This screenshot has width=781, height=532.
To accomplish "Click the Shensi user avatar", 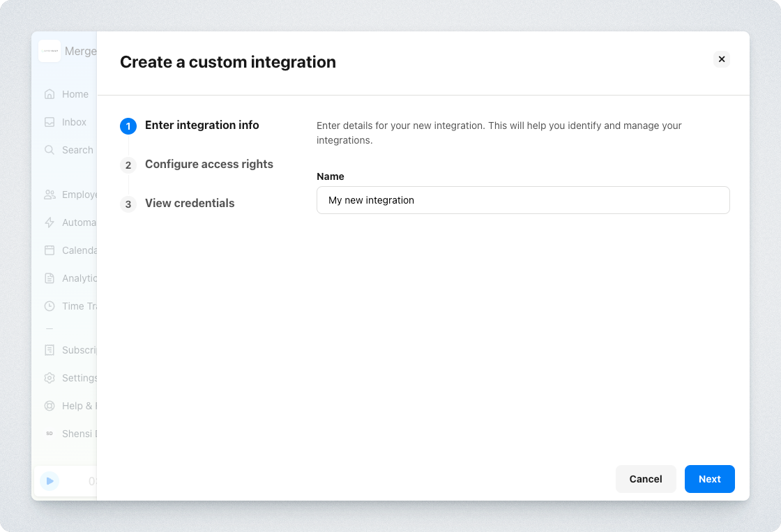I will (x=50, y=434).
